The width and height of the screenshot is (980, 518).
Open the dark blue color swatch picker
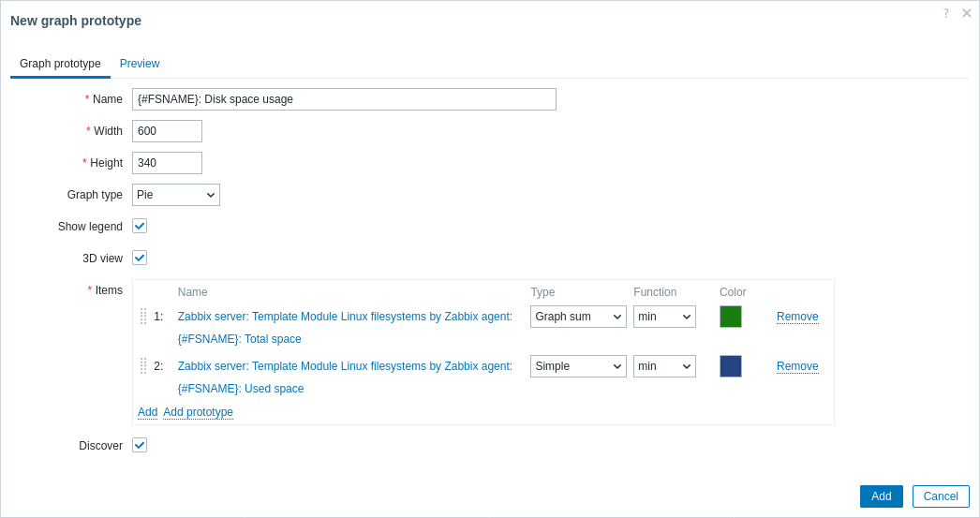click(731, 366)
